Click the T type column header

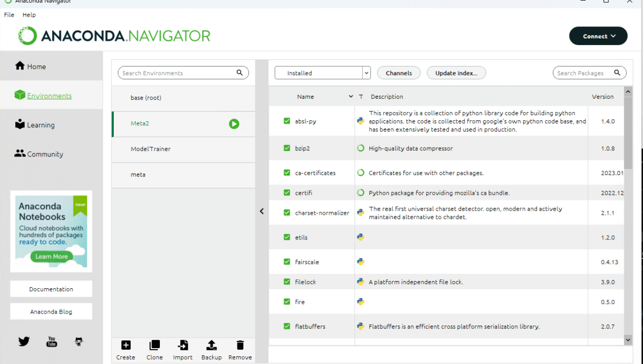[361, 97]
